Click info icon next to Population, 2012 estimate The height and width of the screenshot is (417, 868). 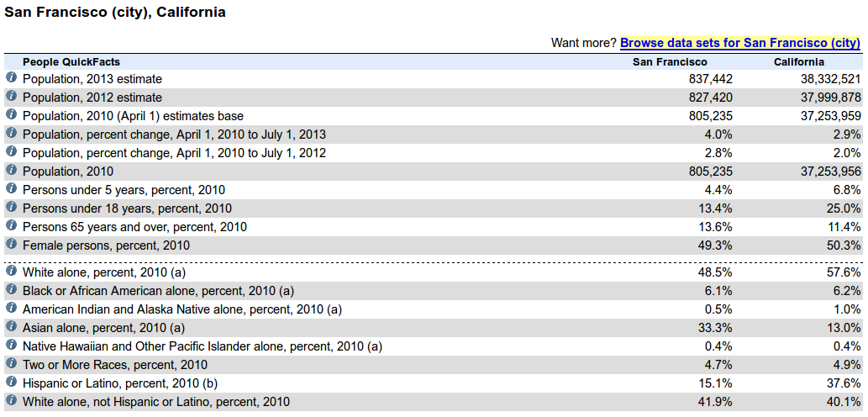coord(12,96)
